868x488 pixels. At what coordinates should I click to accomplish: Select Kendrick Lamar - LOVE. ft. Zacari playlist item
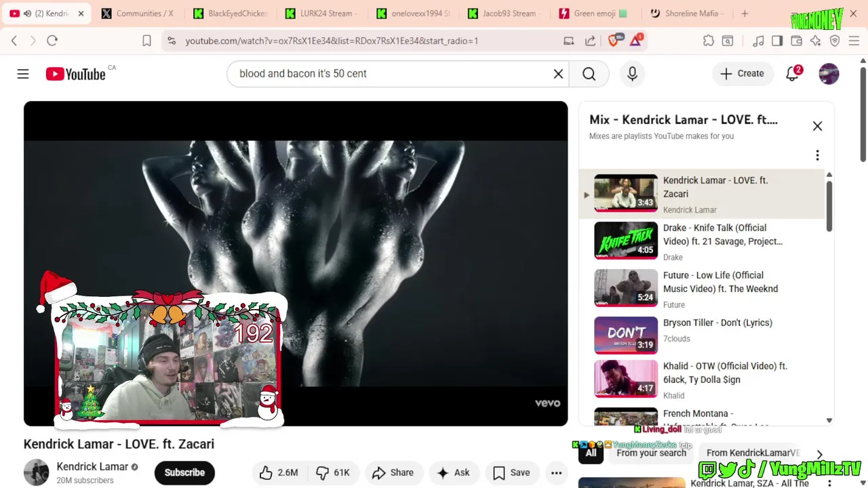click(702, 194)
